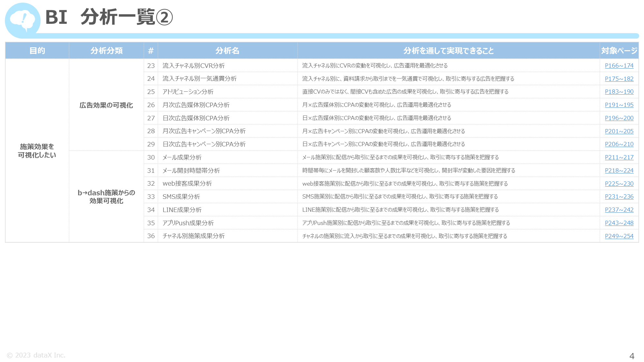Click 流入チャネル別CVR分析 analysis name
The width and height of the screenshot is (644, 362).
pos(194,66)
